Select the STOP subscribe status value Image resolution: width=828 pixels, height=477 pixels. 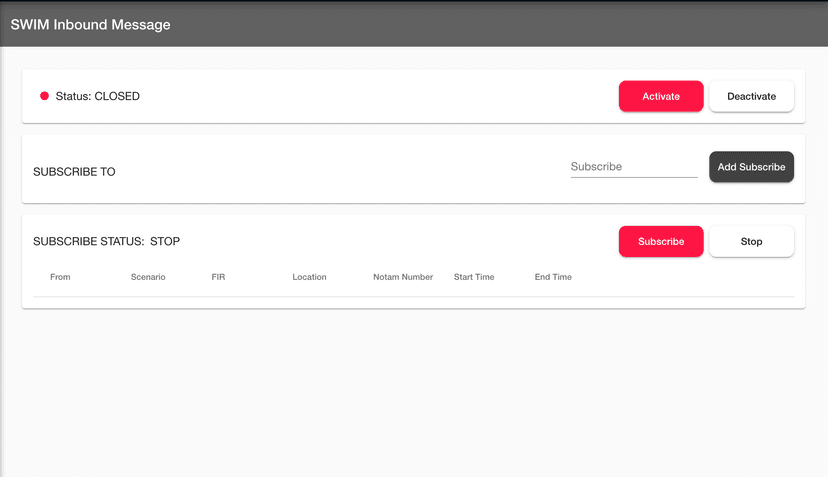165,241
